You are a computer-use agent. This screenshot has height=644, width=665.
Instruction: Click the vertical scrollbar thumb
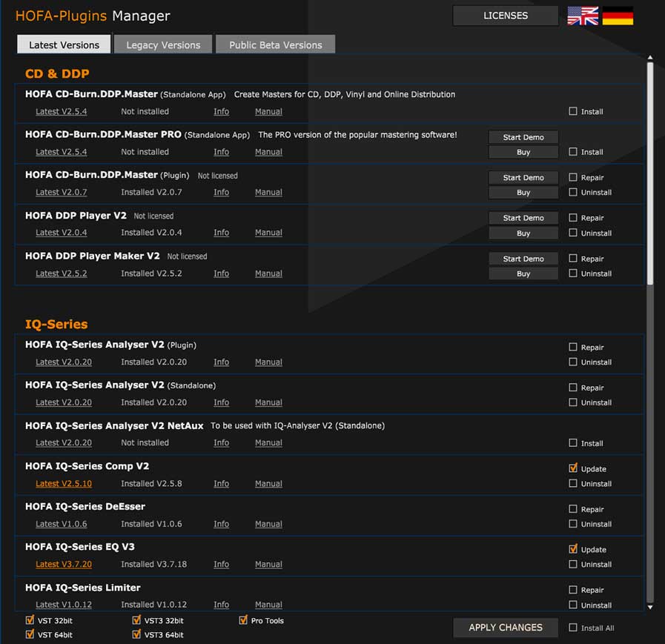(x=649, y=174)
